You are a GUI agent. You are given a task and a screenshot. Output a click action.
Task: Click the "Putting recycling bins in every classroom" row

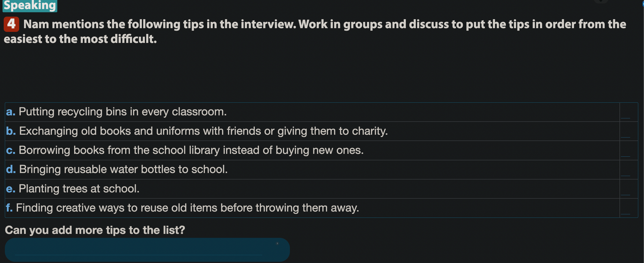pos(123,112)
